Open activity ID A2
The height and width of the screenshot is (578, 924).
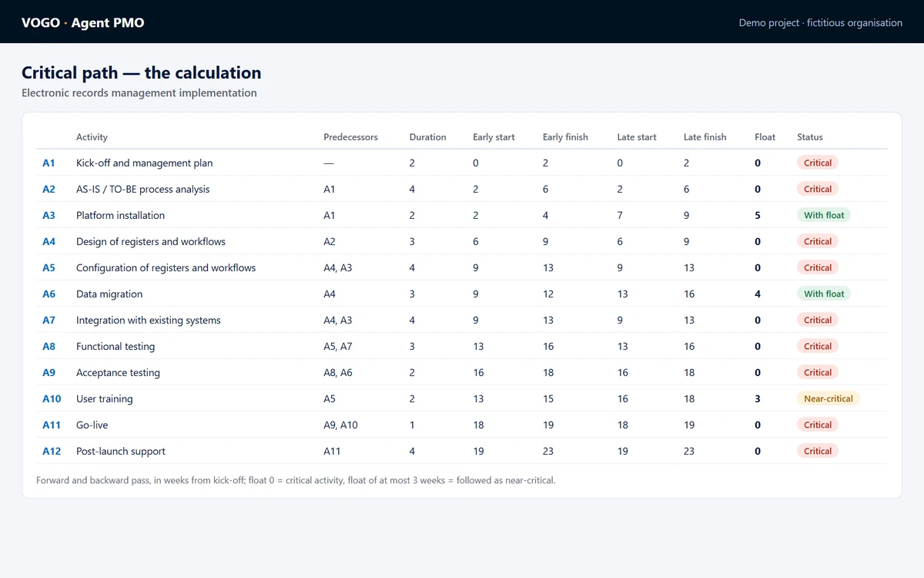coord(49,189)
